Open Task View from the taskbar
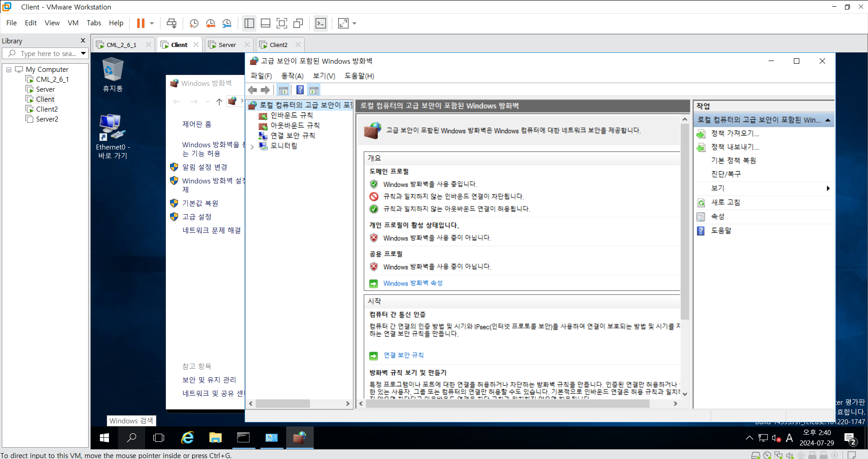 point(159,437)
